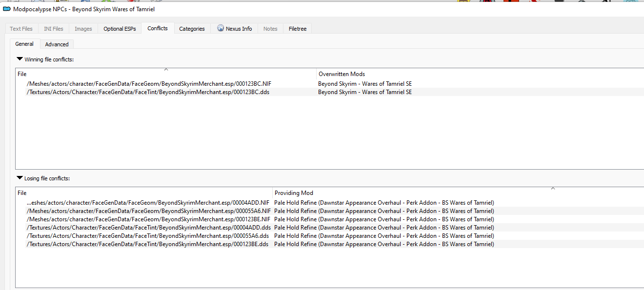This screenshot has height=290, width=644.
Task: Click the greyed INI Files tab
Action: pyautogui.click(x=54, y=29)
